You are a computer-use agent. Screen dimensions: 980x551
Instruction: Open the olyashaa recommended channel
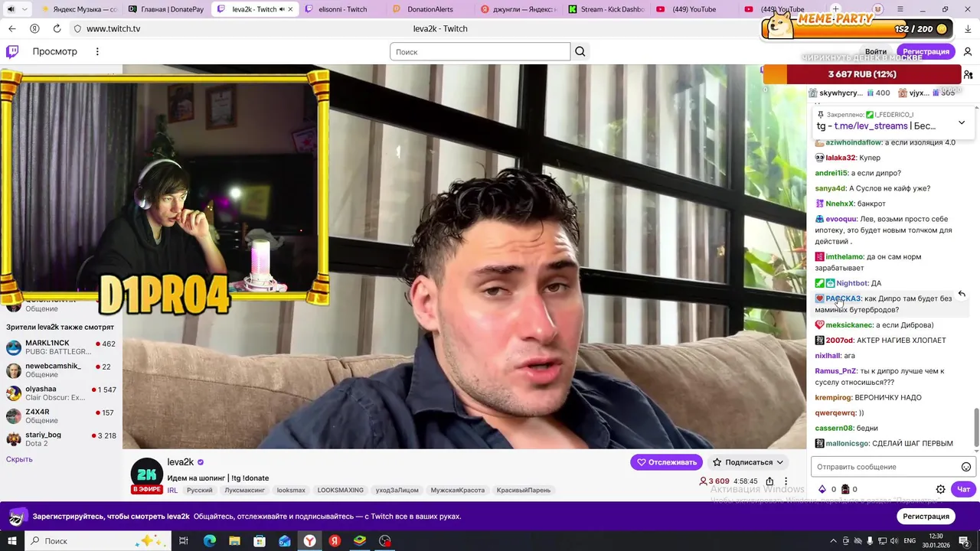click(61, 393)
